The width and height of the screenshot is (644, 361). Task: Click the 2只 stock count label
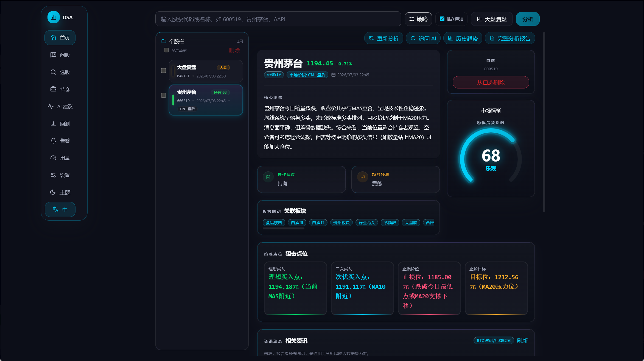(240, 41)
